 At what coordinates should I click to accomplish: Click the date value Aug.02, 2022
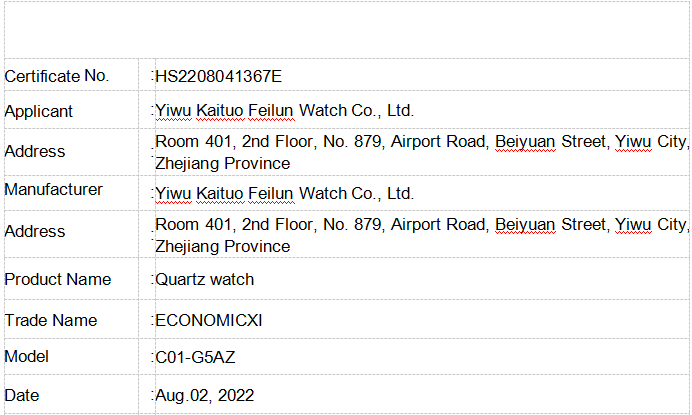click(x=205, y=396)
